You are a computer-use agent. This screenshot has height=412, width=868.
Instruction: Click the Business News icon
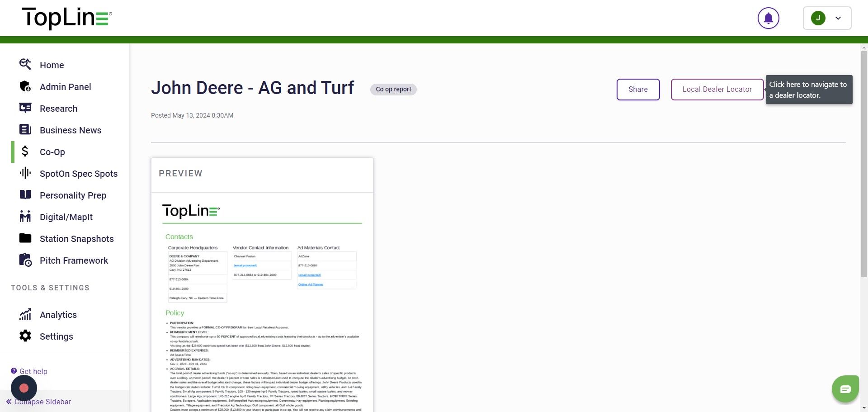[x=25, y=130]
